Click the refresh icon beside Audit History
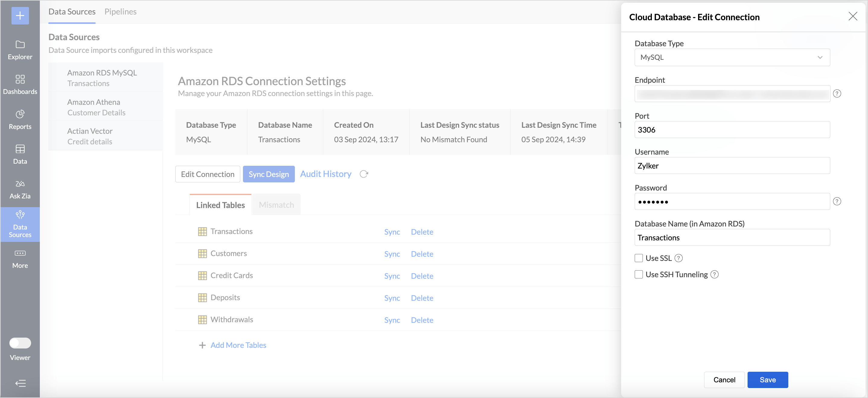 364,174
